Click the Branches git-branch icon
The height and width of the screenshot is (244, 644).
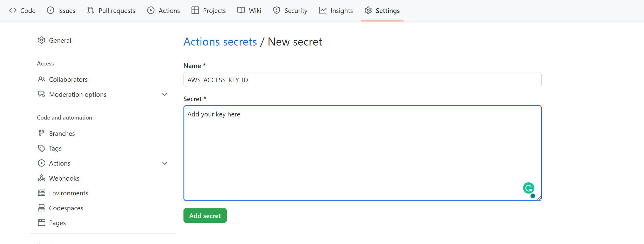coord(41,133)
